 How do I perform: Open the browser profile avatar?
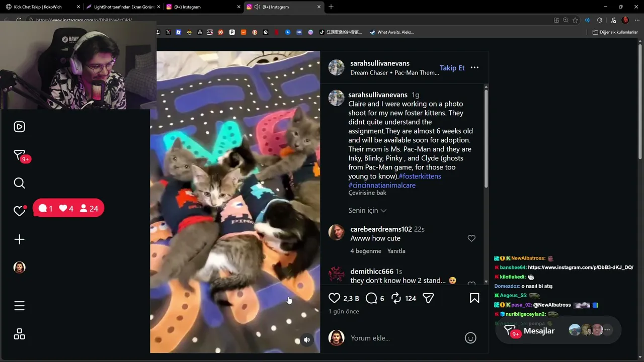(x=625, y=20)
